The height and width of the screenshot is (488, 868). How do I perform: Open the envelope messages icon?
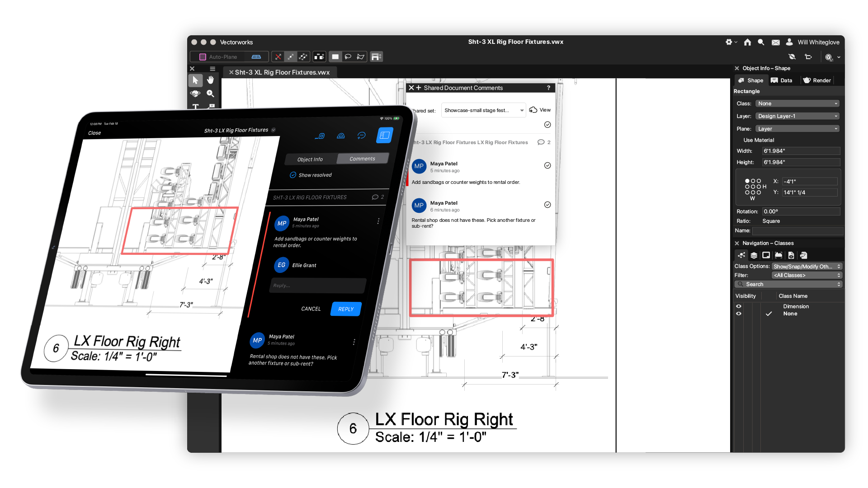776,42
